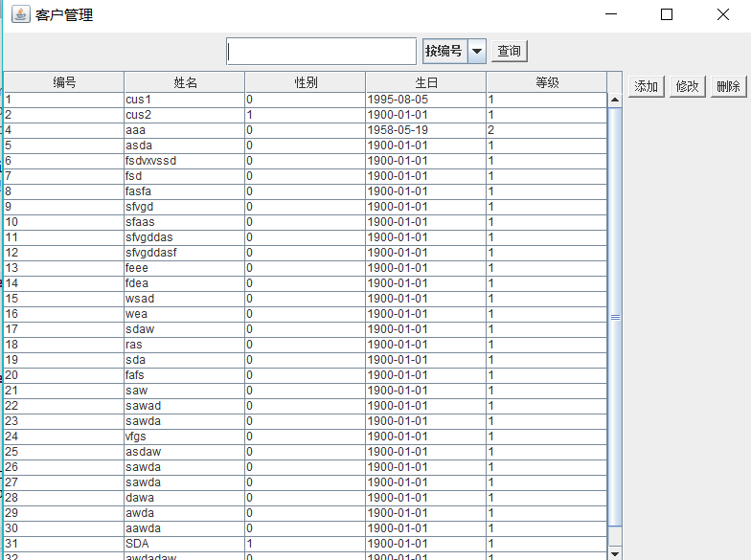Select the aaa name cell
Screen dimensions: 751x560
coord(184,130)
